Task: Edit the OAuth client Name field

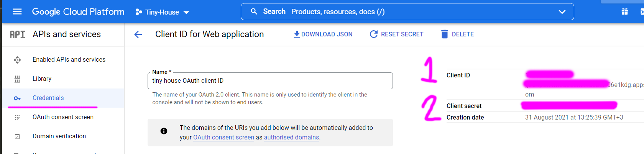Action: 270,81
